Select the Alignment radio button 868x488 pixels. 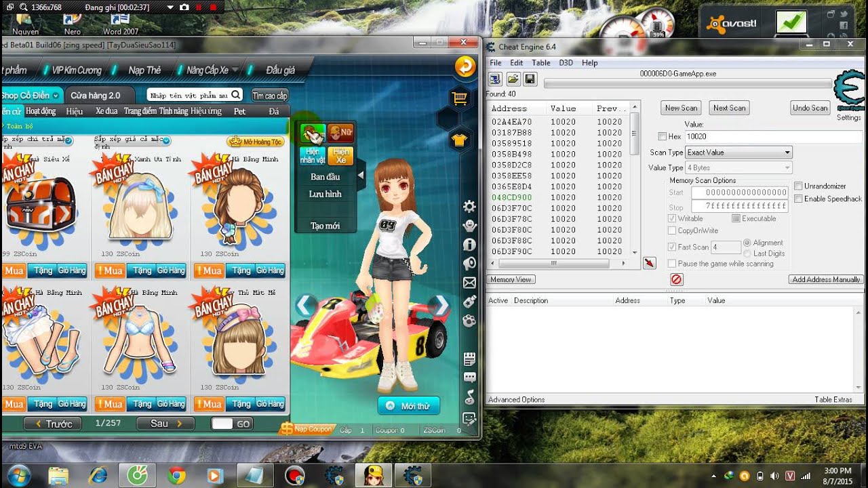click(x=747, y=243)
